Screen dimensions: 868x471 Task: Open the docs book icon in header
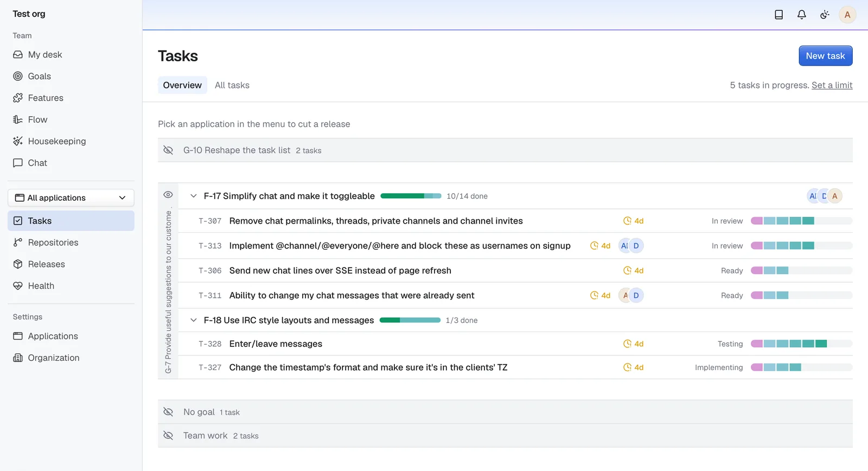[778, 15]
